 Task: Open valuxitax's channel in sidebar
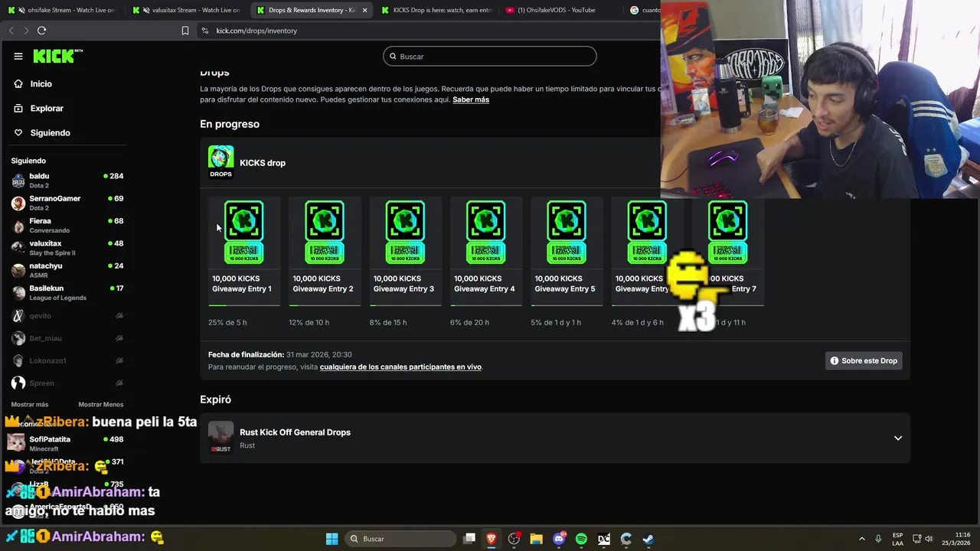pos(67,248)
